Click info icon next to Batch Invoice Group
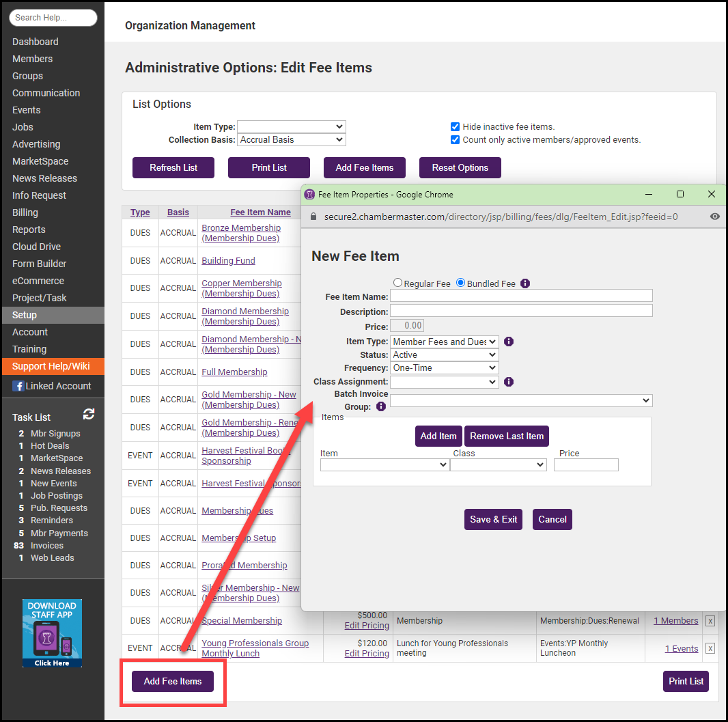 (x=381, y=406)
